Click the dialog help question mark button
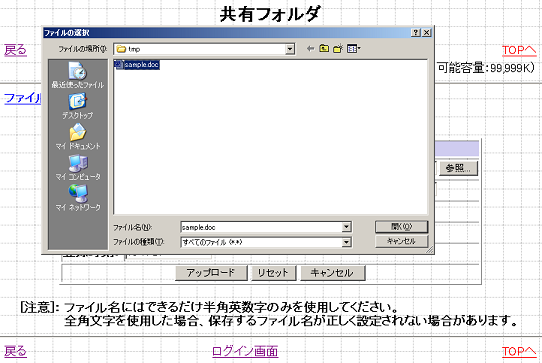Viewport: 542px width, 363px height. click(x=416, y=32)
